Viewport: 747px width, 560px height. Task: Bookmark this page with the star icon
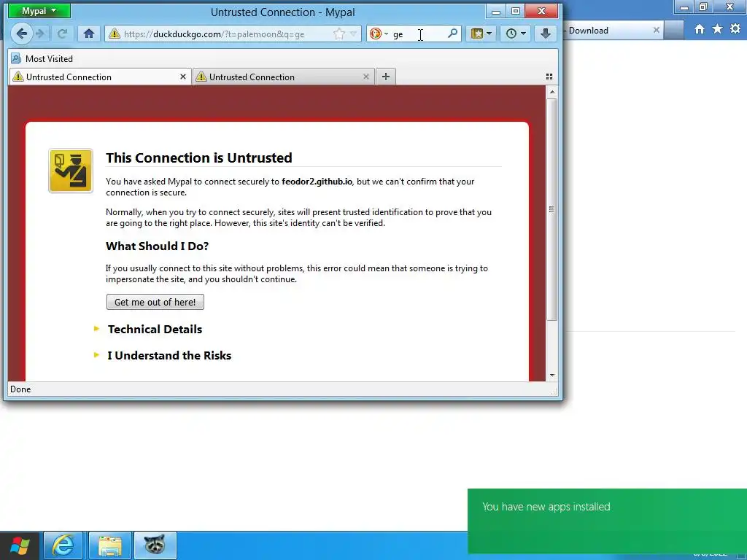click(338, 34)
